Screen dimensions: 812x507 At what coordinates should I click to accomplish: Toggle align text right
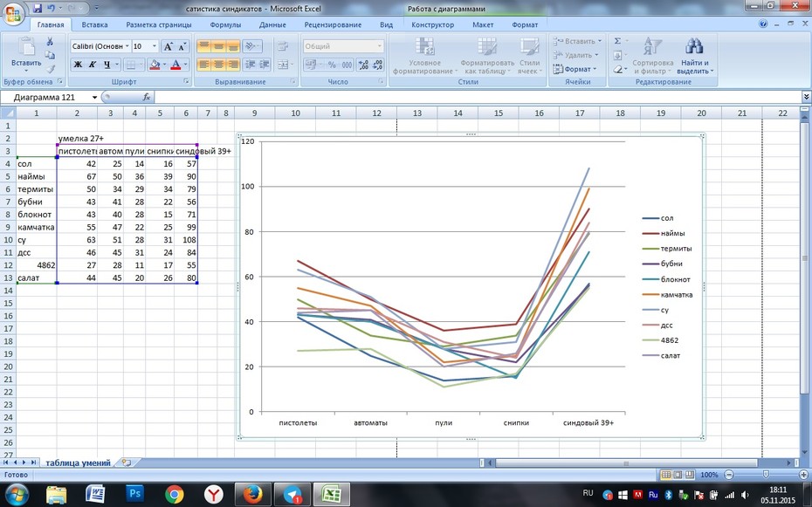pos(233,65)
